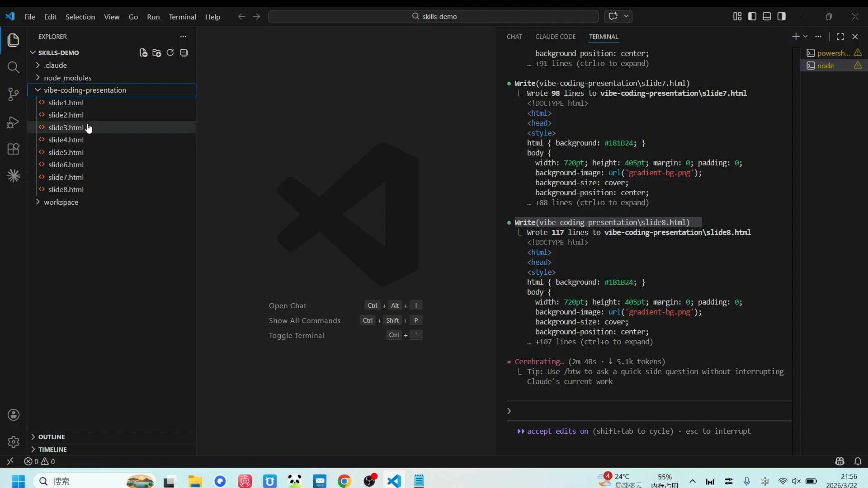
Task: Collapse all folders in explorer
Action: [184, 53]
